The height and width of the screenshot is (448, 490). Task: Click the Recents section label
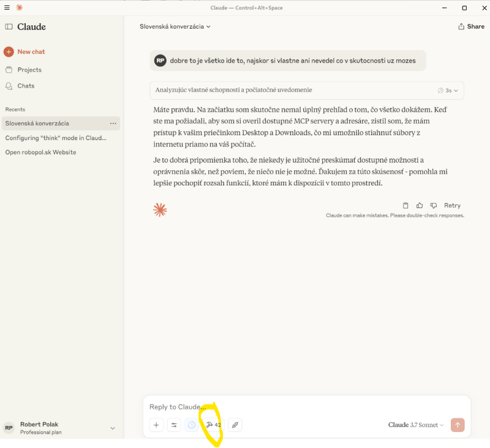(15, 110)
